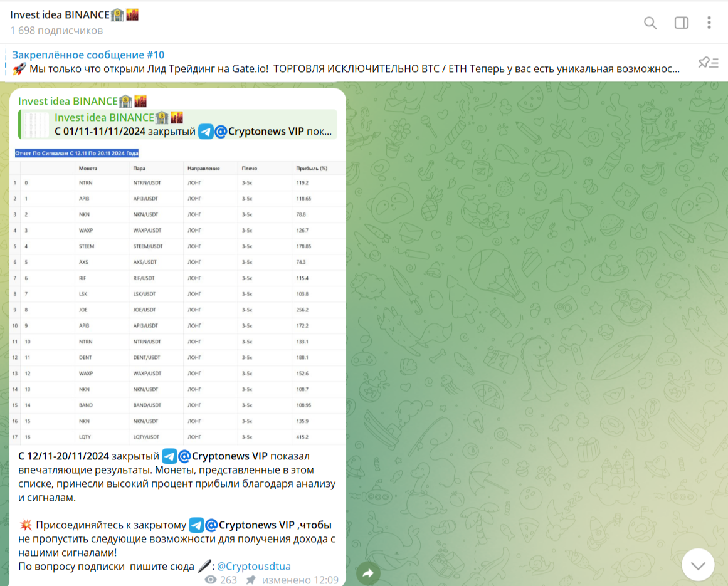Click the 263 views eye icon

click(x=211, y=580)
